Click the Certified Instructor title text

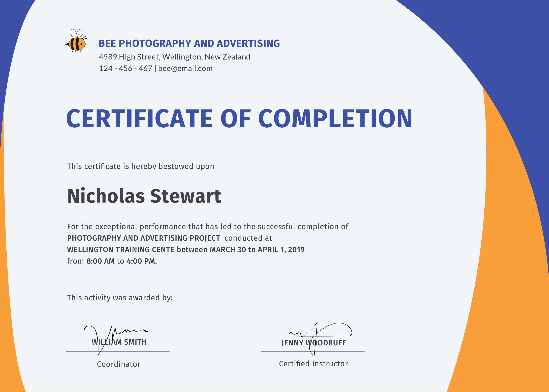[x=313, y=364]
